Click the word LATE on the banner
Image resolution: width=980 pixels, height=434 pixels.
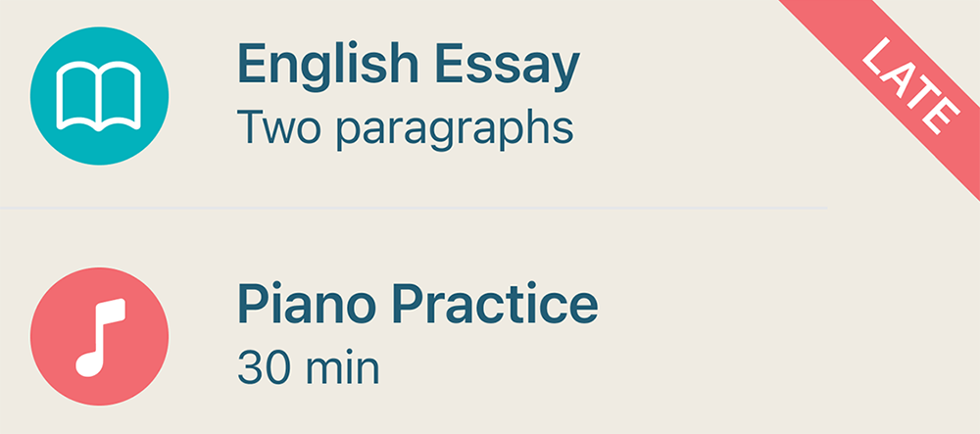(908, 86)
